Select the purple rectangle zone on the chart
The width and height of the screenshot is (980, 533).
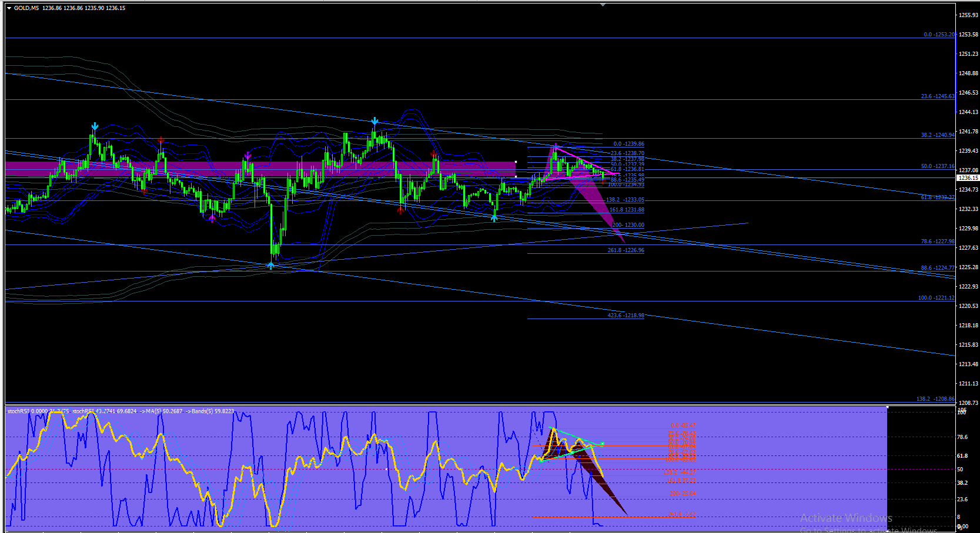pos(260,169)
